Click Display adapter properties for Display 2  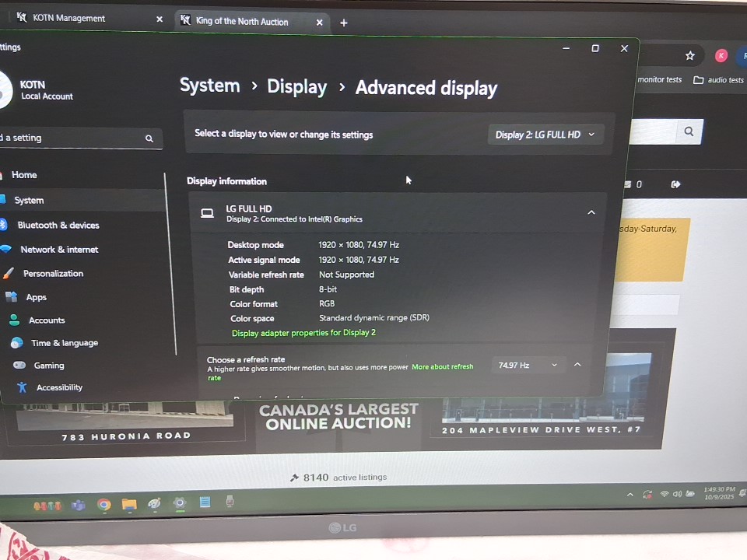(303, 333)
